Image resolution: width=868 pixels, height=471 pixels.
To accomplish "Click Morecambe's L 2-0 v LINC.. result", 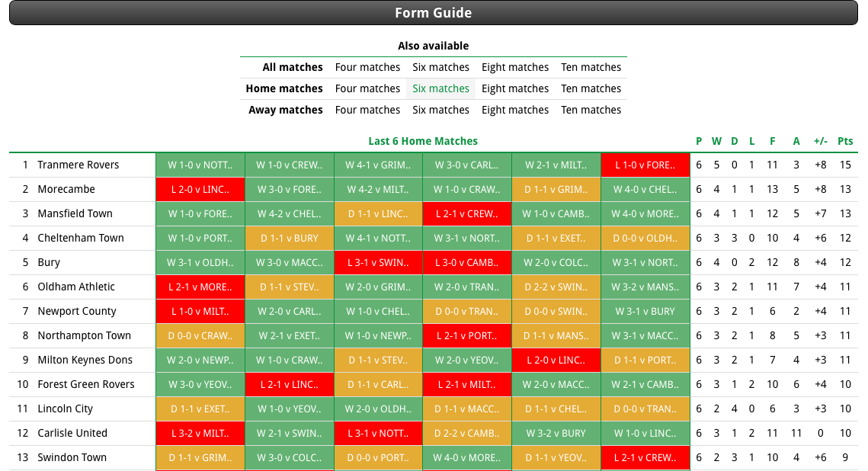I will tap(200, 189).
